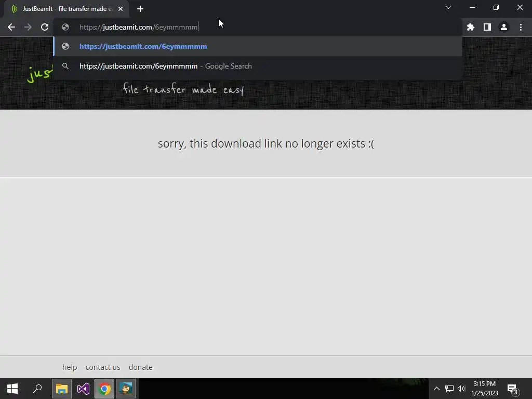Open the contact us footer link

(103, 367)
